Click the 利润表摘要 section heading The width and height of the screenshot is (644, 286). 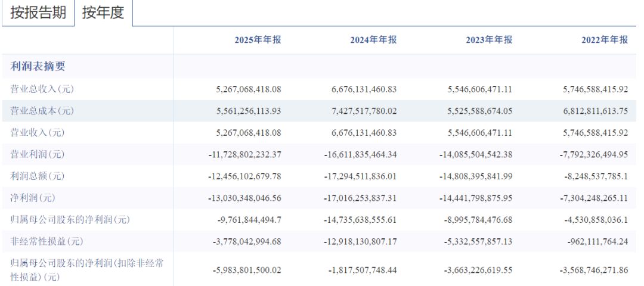tap(38, 66)
